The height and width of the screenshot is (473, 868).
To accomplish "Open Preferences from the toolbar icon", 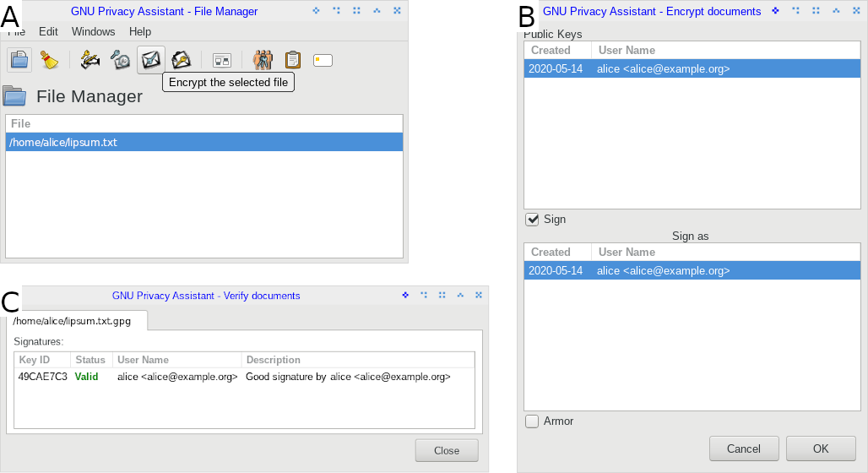I will [221, 60].
